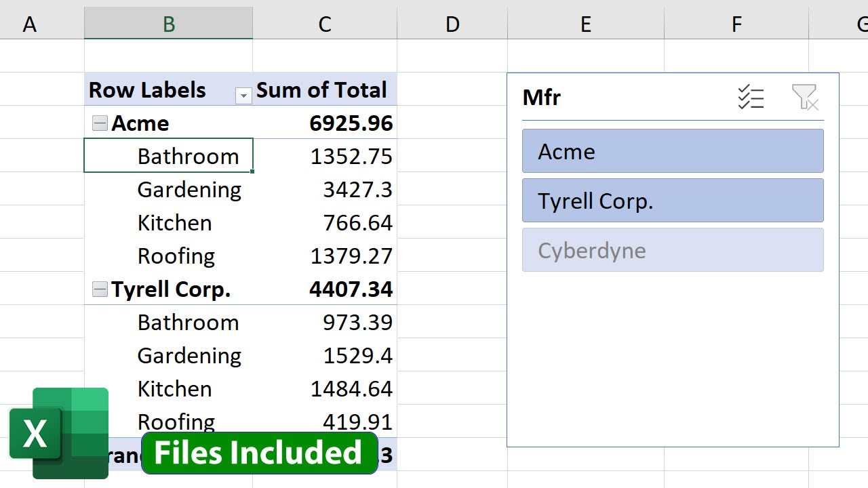Select Cyberdyne in the Mfr slicer

(673, 250)
